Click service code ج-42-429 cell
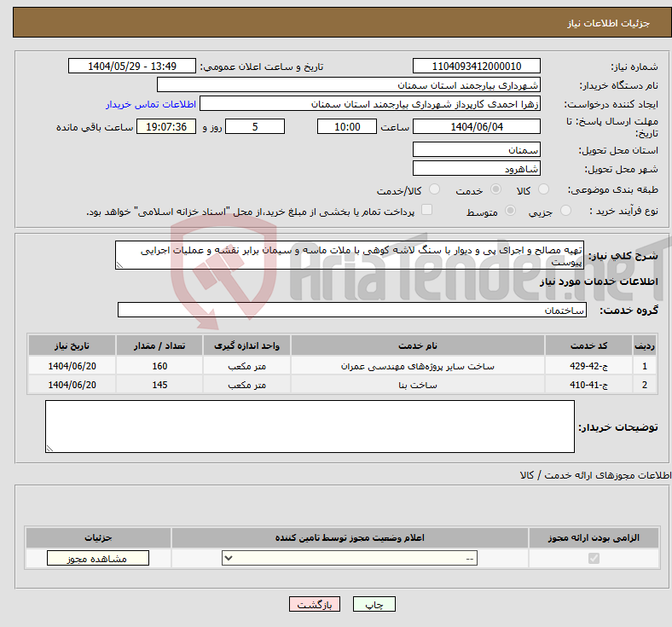672x627 pixels. [589, 366]
